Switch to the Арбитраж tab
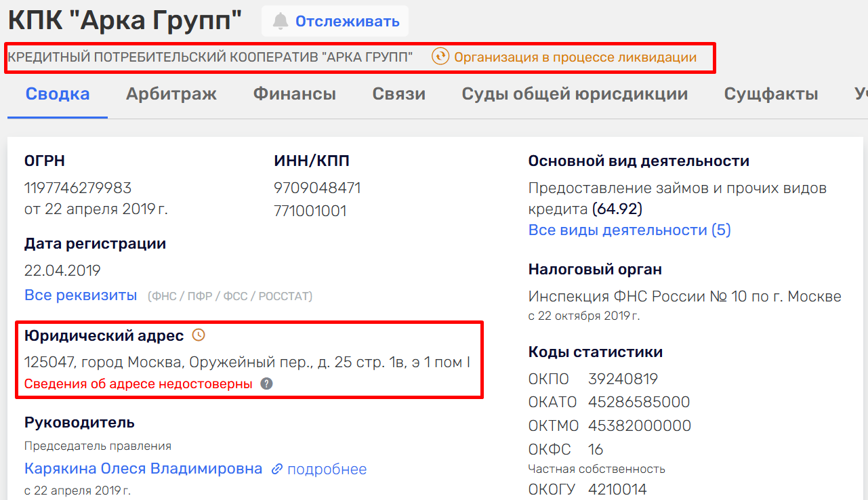Image resolution: width=868 pixels, height=500 pixels. [x=171, y=94]
